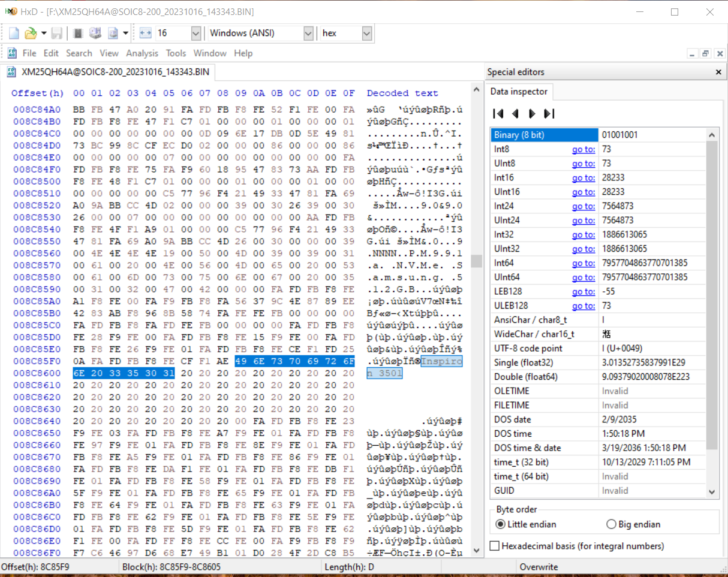Click the Open file folder icon

click(30, 33)
